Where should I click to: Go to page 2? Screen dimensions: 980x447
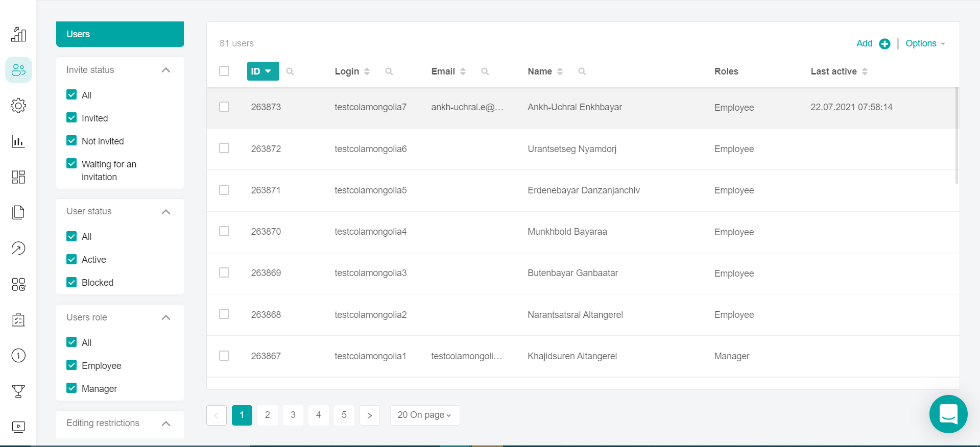(268, 415)
